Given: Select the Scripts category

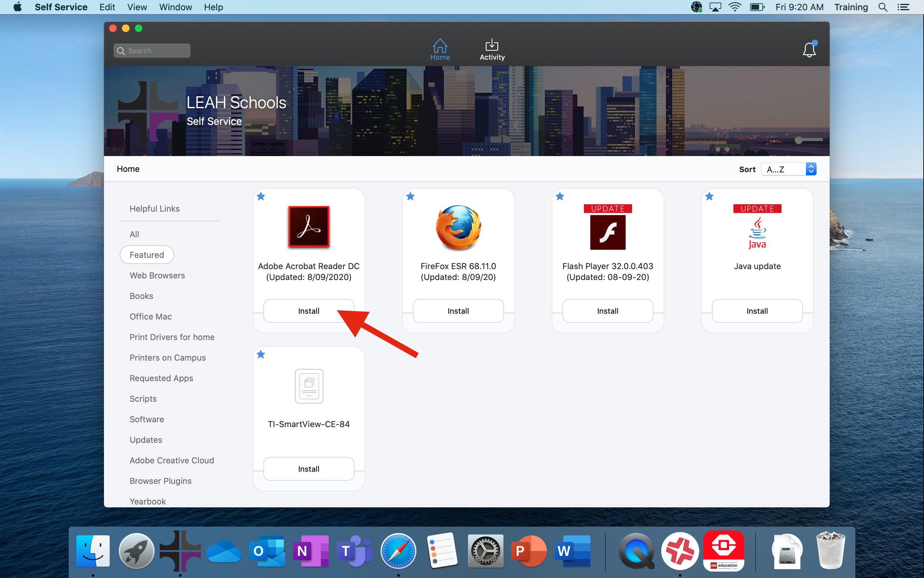Looking at the screenshot, I should click(x=143, y=399).
